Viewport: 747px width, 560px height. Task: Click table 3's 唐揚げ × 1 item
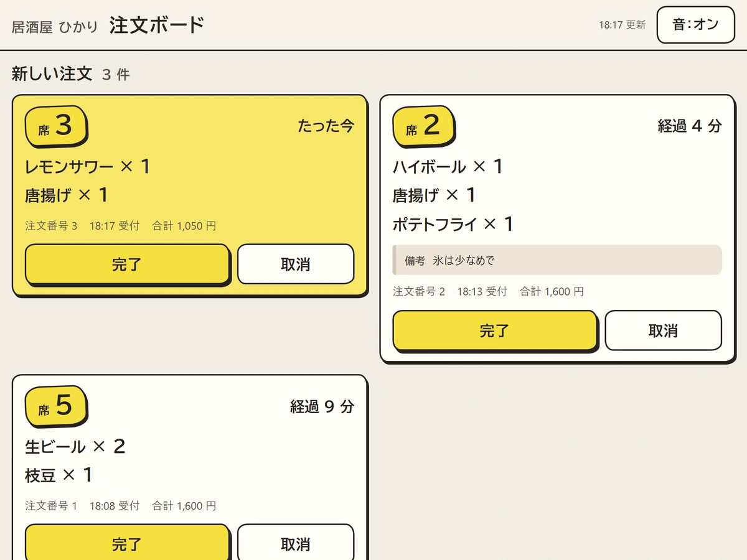click(x=67, y=195)
